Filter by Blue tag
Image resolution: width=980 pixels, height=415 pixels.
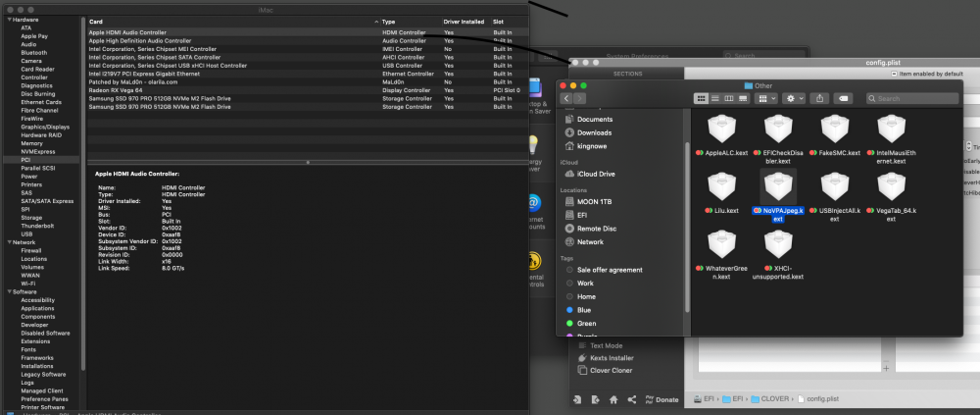(x=578, y=310)
